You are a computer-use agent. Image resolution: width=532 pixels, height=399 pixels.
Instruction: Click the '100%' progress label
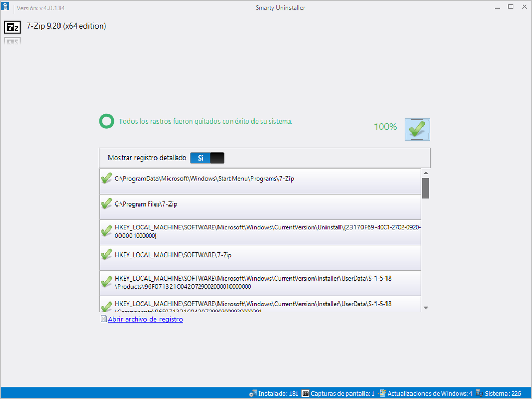(385, 127)
